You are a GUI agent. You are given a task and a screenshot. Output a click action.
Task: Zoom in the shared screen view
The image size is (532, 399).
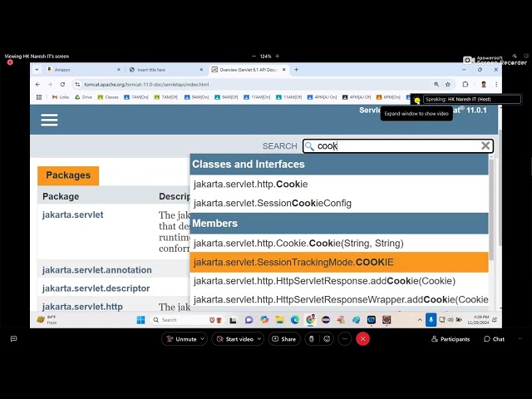pyautogui.click(x=277, y=56)
